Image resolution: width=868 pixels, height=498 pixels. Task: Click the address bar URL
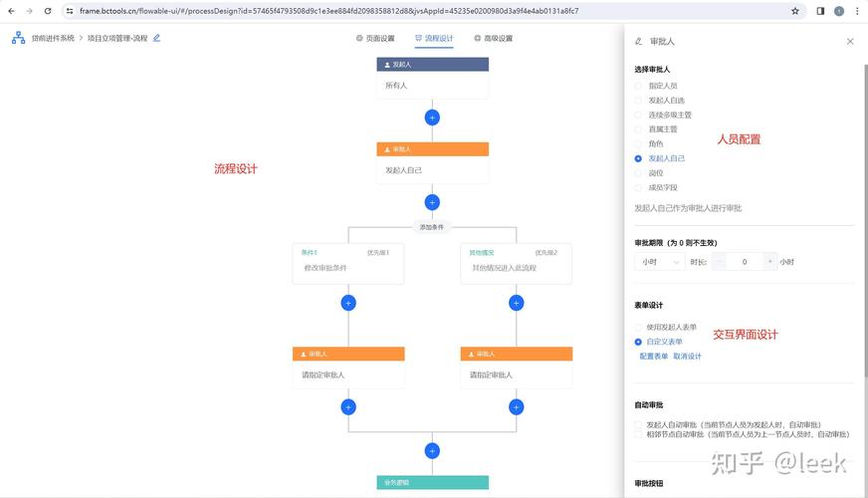pos(329,11)
